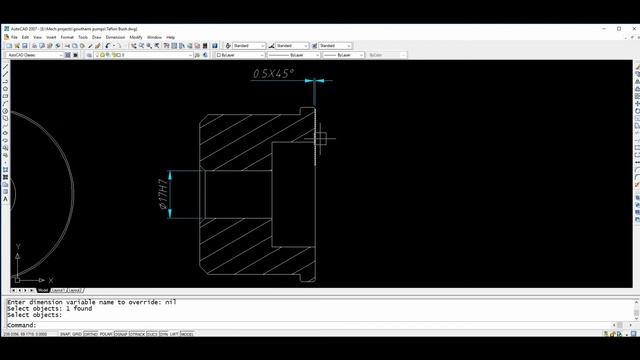Screen dimensions: 640x360
Task: Toggle SNAP mode in status bar
Action: pos(65,334)
